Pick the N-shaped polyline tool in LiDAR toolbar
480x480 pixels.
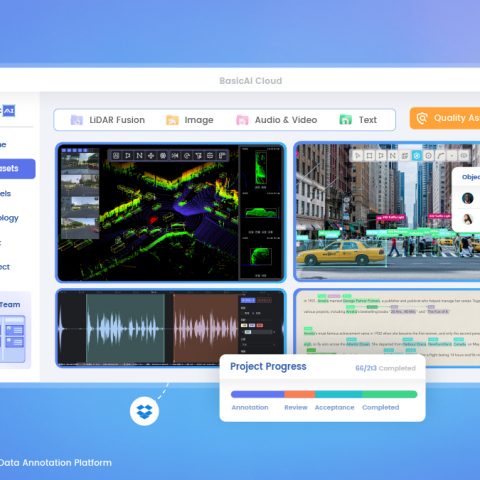(139, 156)
